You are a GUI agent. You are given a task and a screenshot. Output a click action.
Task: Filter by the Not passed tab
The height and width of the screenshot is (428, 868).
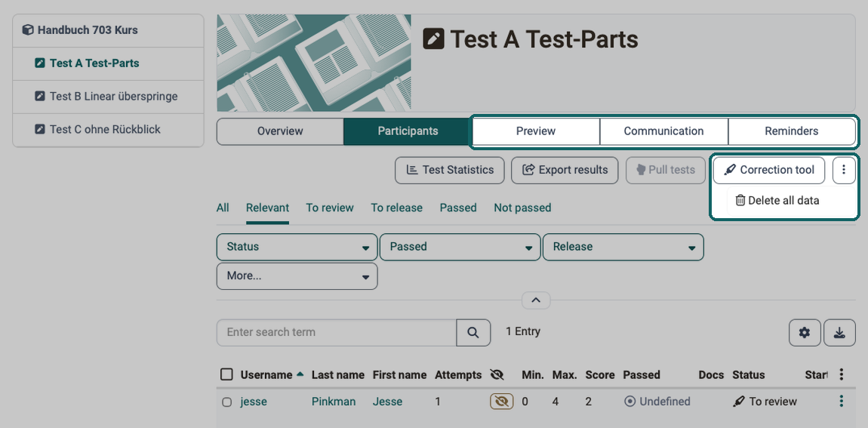tap(522, 208)
